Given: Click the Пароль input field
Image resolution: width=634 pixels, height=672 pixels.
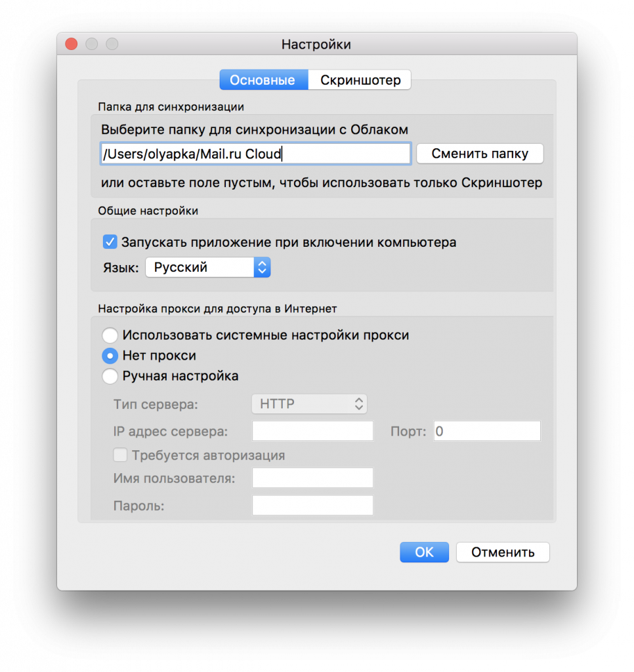Looking at the screenshot, I should tap(312, 506).
